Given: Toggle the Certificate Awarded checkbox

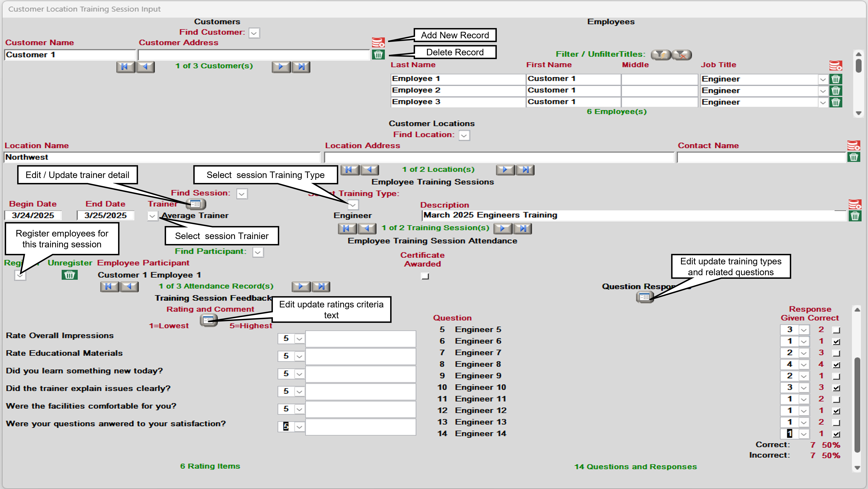Looking at the screenshot, I should 425,276.
